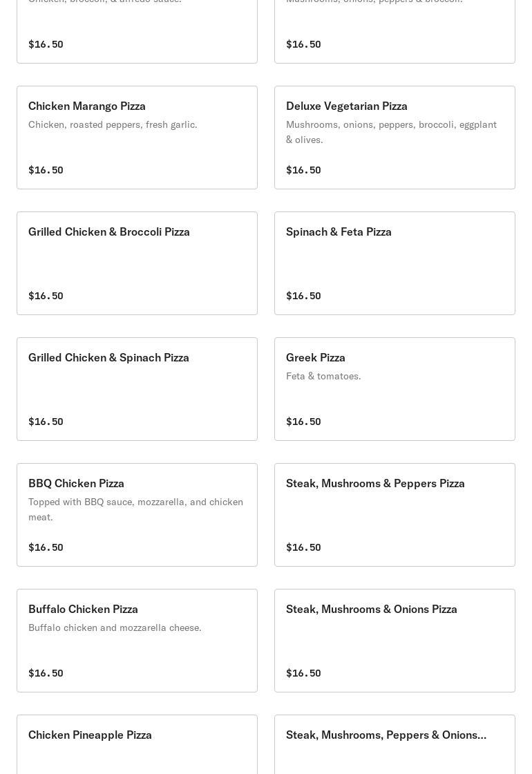Choose the Buffalo Chicken Pizza title
The height and width of the screenshot is (774, 532).
tap(83, 610)
